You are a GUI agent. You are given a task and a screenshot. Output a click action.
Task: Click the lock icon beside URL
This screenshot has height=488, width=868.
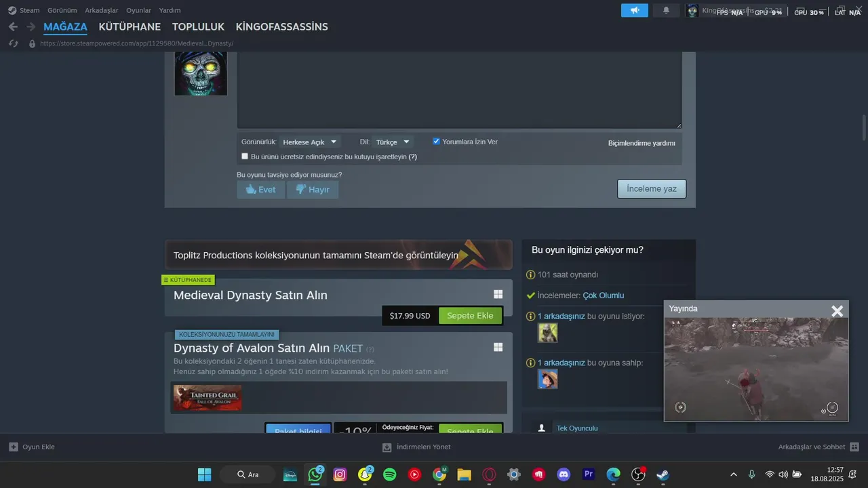pos(32,43)
